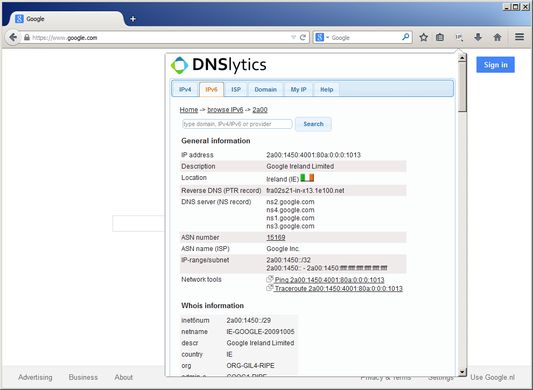Click the popup scrollbar up arrow
This screenshot has height=390, width=533.
[462, 58]
